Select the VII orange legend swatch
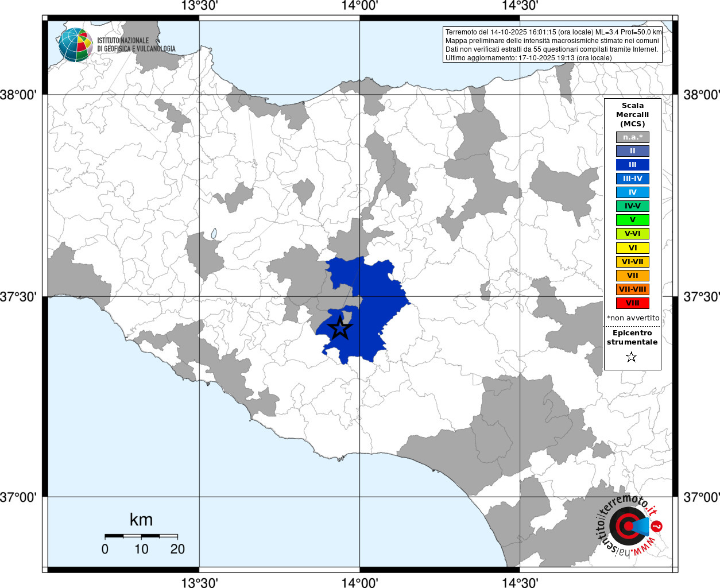 pyautogui.click(x=632, y=276)
